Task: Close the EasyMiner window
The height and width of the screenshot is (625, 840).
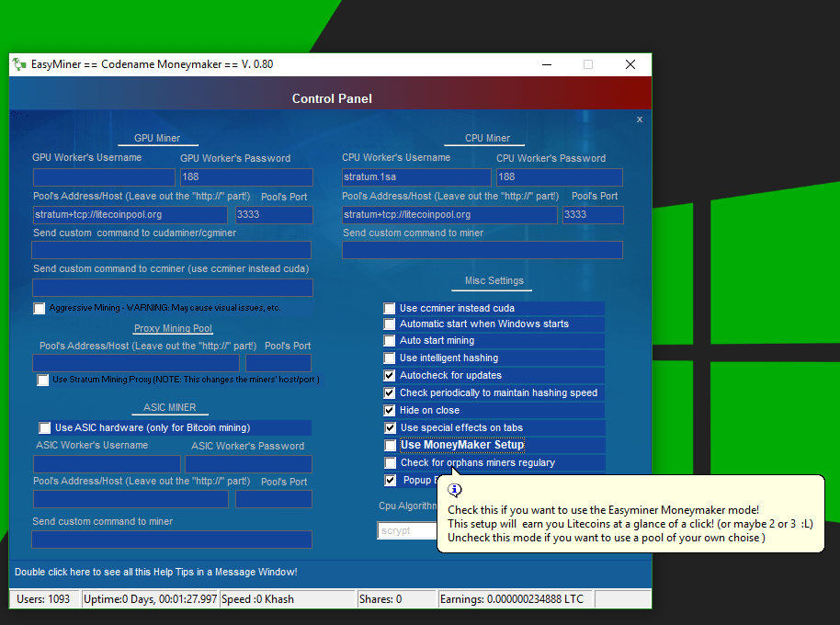Action: tap(630, 64)
